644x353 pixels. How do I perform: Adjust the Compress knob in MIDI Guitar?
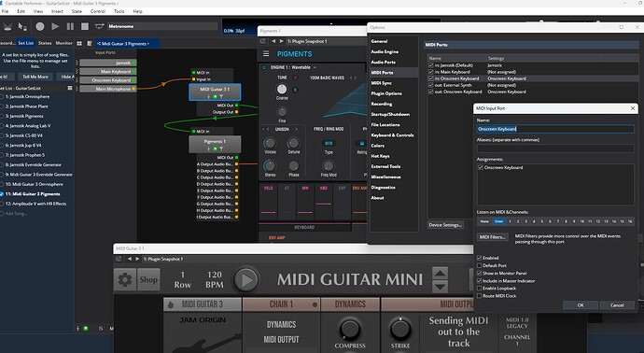pos(349,329)
